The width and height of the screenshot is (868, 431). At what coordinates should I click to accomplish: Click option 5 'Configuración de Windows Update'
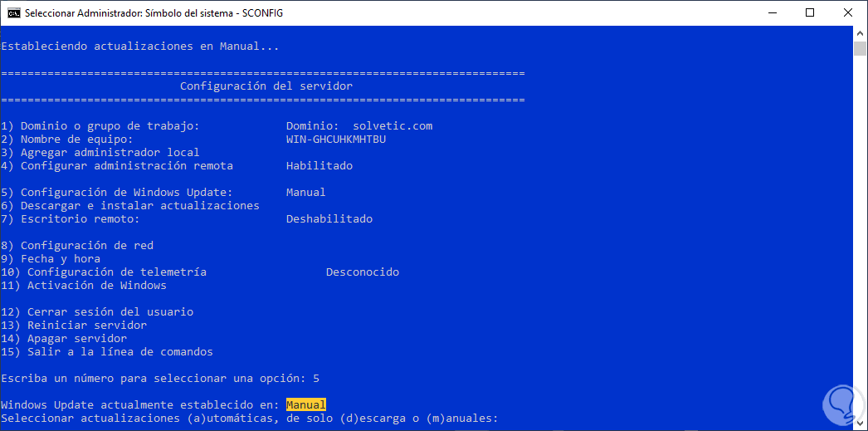click(x=117, y=192)
